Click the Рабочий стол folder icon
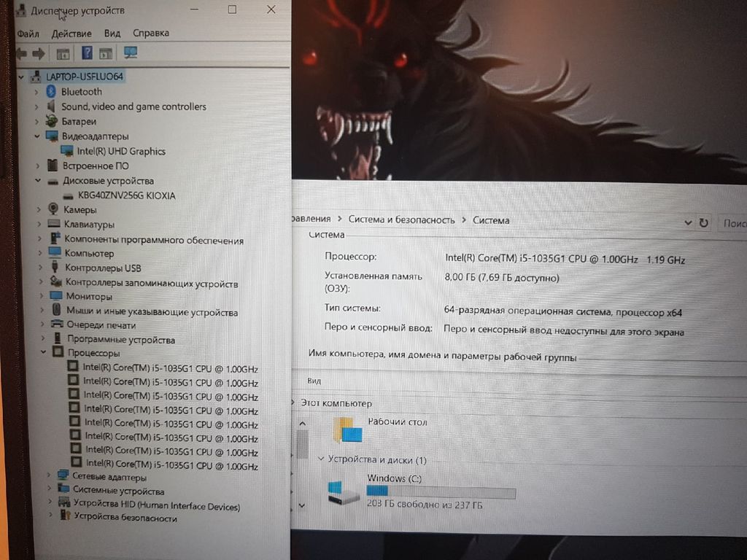The height and width of the screenshot is (560, 747). [348, 429]
